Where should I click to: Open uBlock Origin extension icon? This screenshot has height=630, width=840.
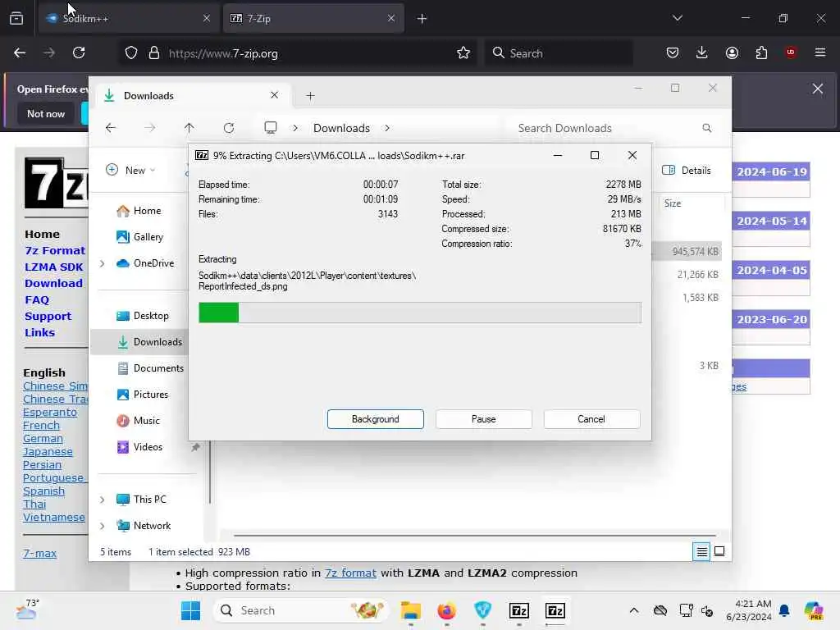[x=791, y=52]
